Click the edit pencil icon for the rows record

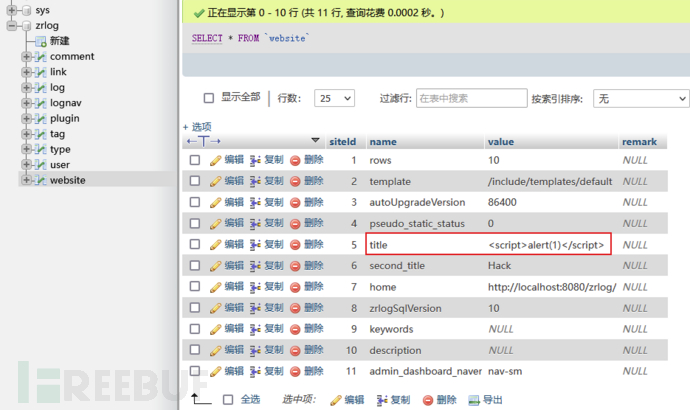[x=215, y=161]
